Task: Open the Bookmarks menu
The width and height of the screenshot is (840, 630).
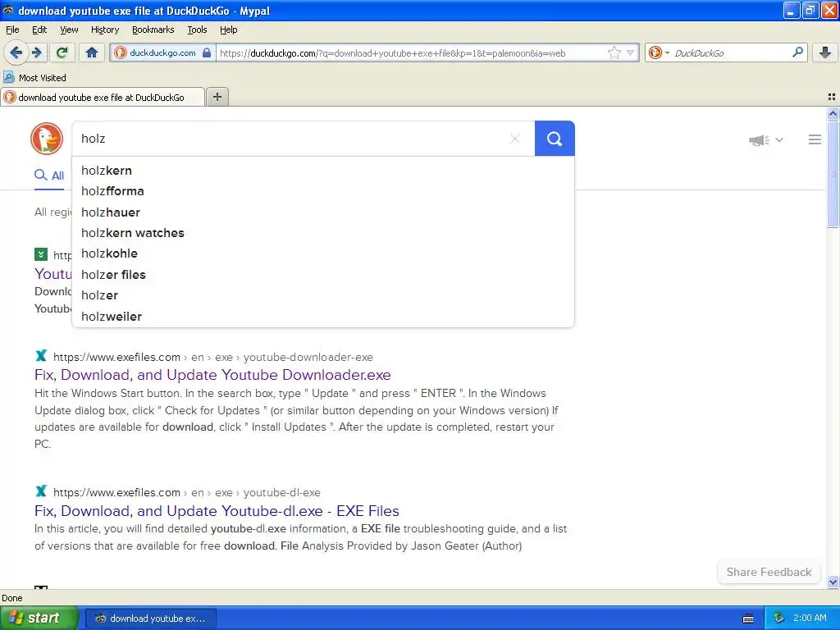Action: [x=153, y=30]
